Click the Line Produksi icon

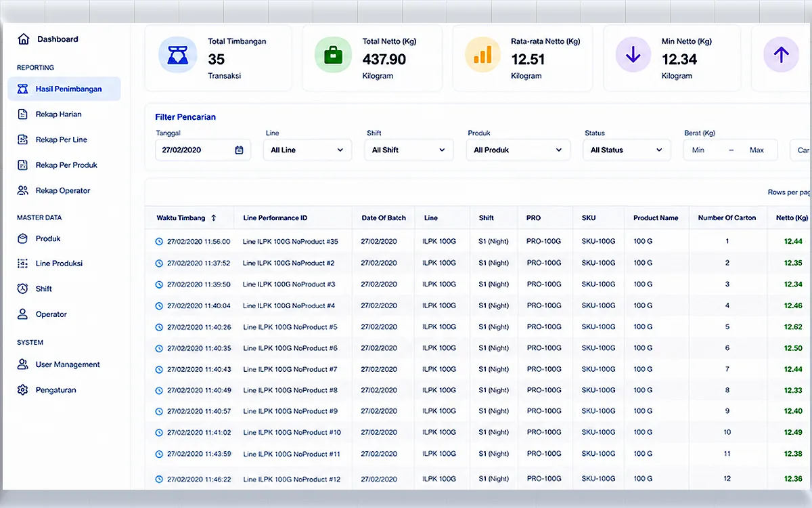click(x=23, y=263)
